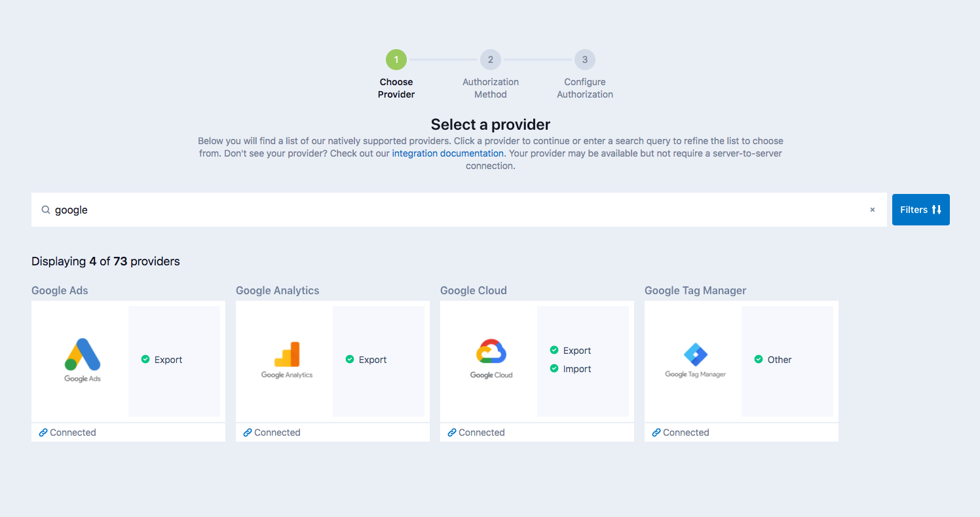Click the link icon under Google Cloud
Image resolution: width=980 pixels, height=517 pixels.
coord(452,432)
